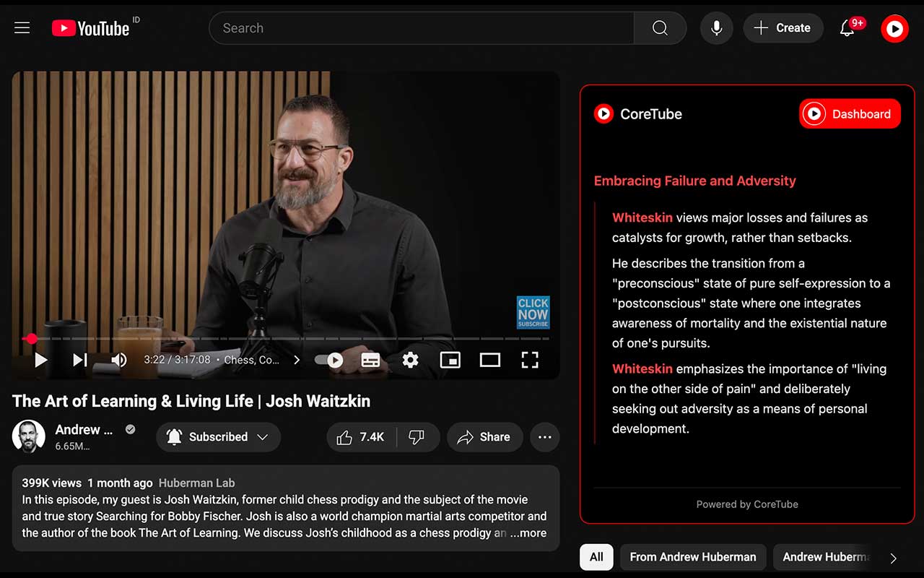Pause the video with the play button
The image size is (924, 578).
coord(40,359)
